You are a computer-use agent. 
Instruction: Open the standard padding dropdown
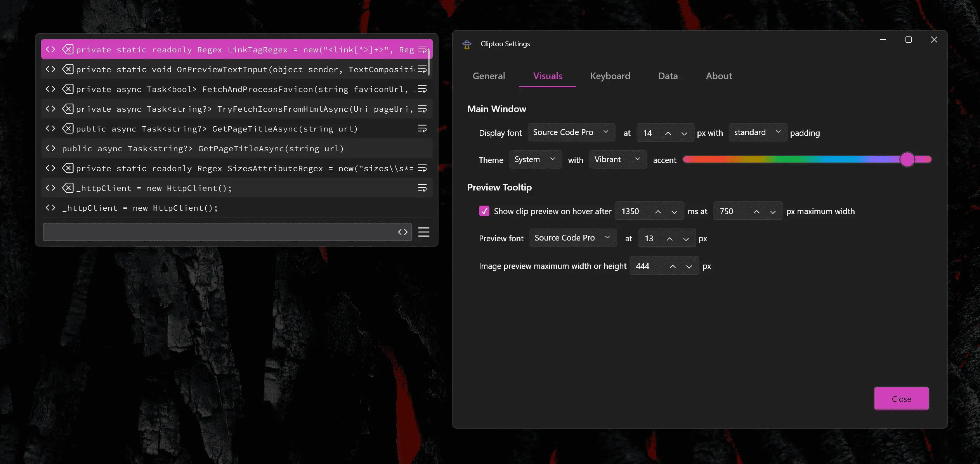point(757,132)
